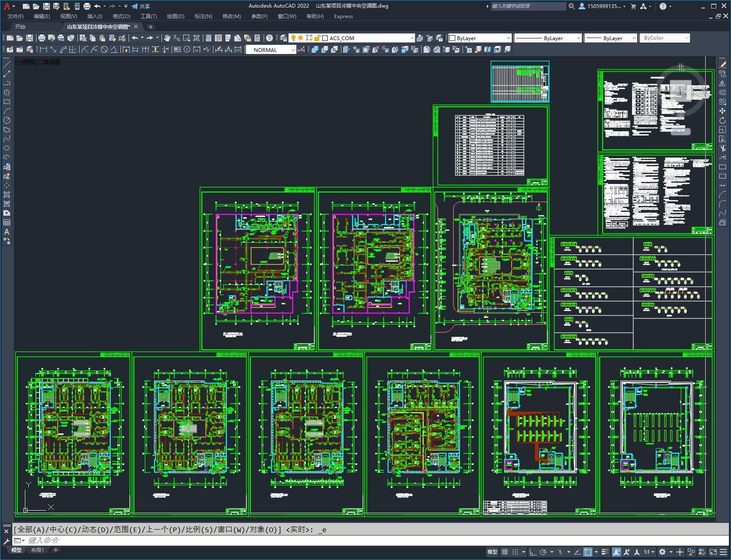
Task: Add a new drawing tab with plus button
Action: coord(151,27)
